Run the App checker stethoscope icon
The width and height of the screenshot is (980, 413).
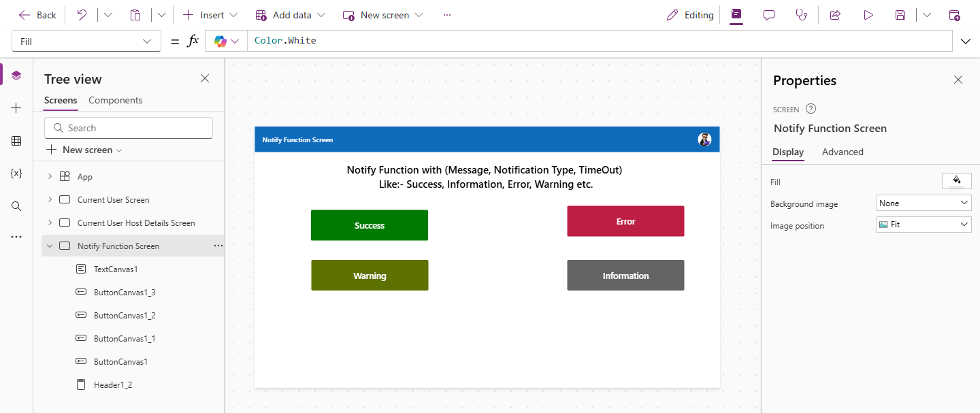pos(802,15)
